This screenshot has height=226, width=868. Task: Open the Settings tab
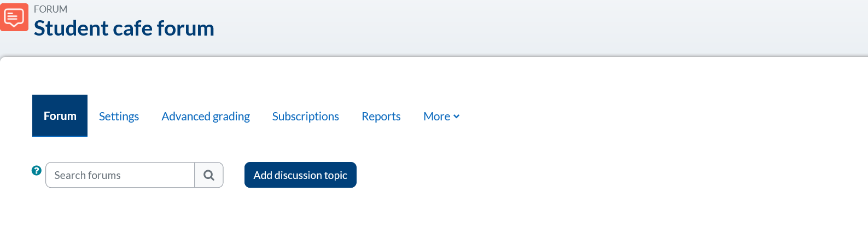[x=119, y=117]
